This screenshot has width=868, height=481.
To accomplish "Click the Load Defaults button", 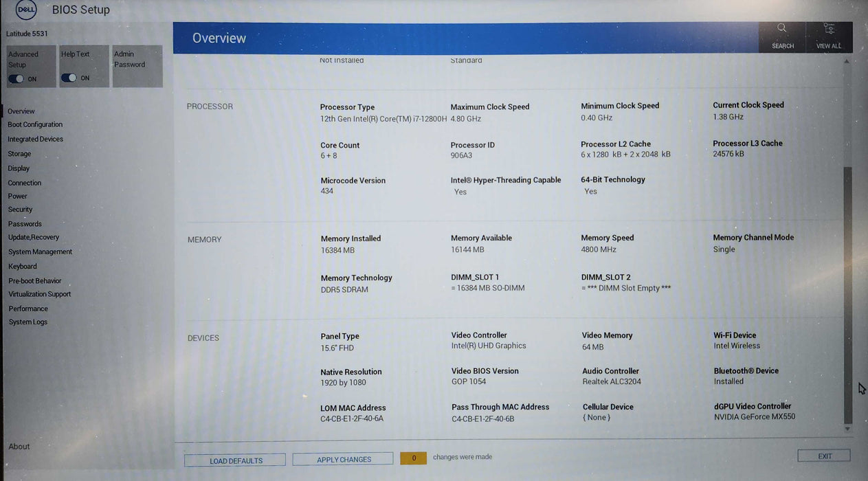I will coord(235,460).
